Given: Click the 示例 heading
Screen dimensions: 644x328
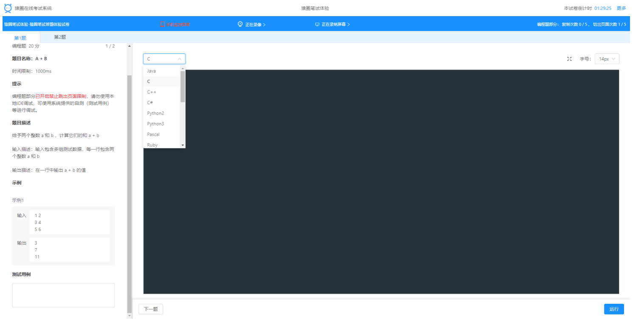Looking at the screenshot, I should pyautogui.click(x=17, y=182).
